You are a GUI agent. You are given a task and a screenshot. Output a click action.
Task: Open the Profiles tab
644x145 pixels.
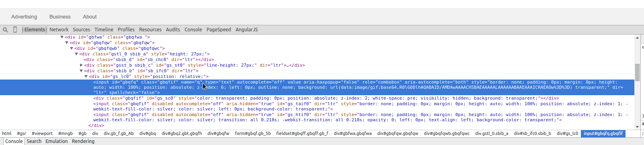(x=126, y=30)
